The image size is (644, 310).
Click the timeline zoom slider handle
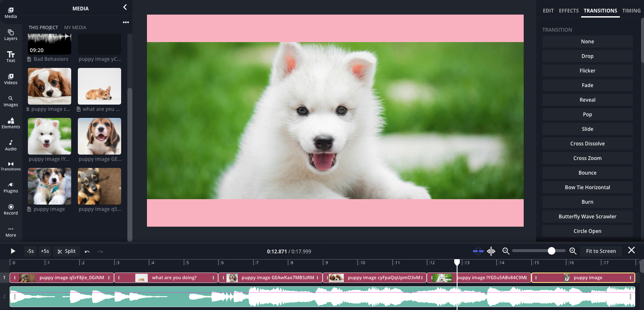(x=552, y=251)
